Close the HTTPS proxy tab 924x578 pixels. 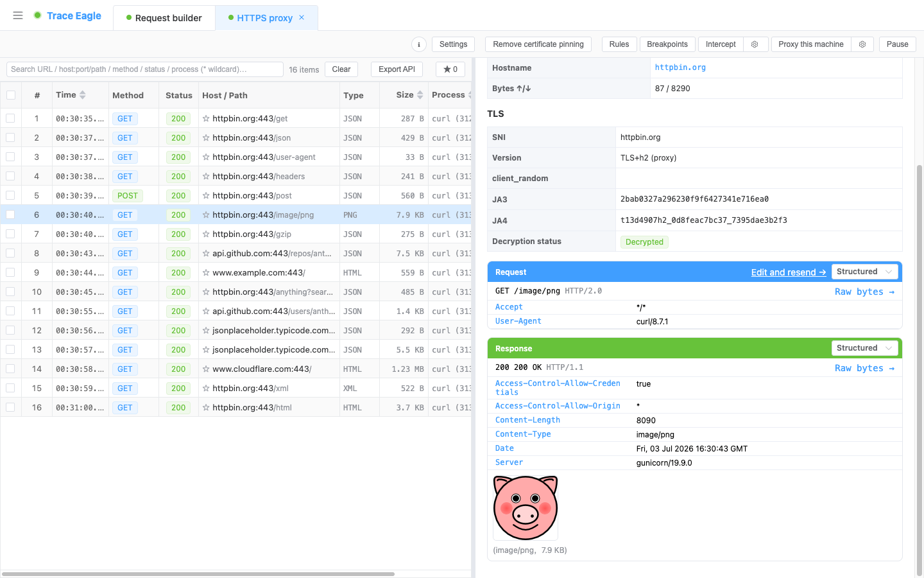click(x=302, y=17)
